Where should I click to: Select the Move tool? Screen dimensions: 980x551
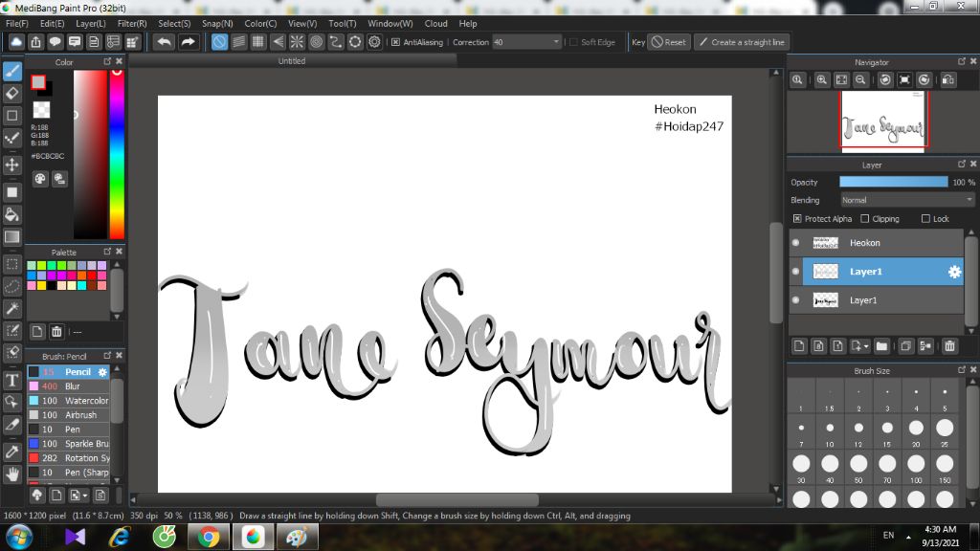[x=11, y=165]
